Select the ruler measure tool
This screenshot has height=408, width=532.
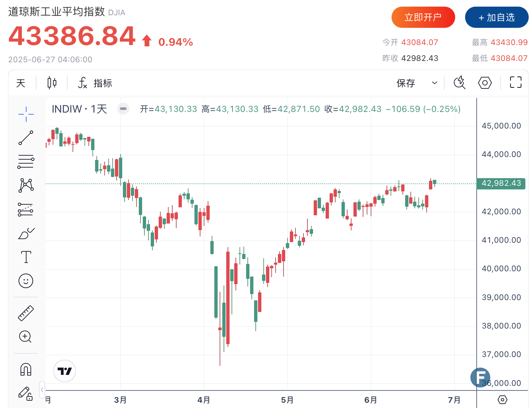(26, 313)
